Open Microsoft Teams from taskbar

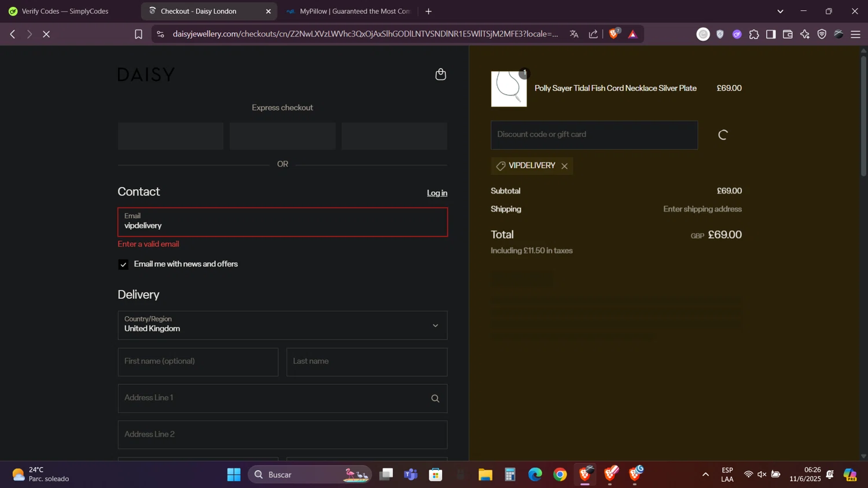(411, 475)
